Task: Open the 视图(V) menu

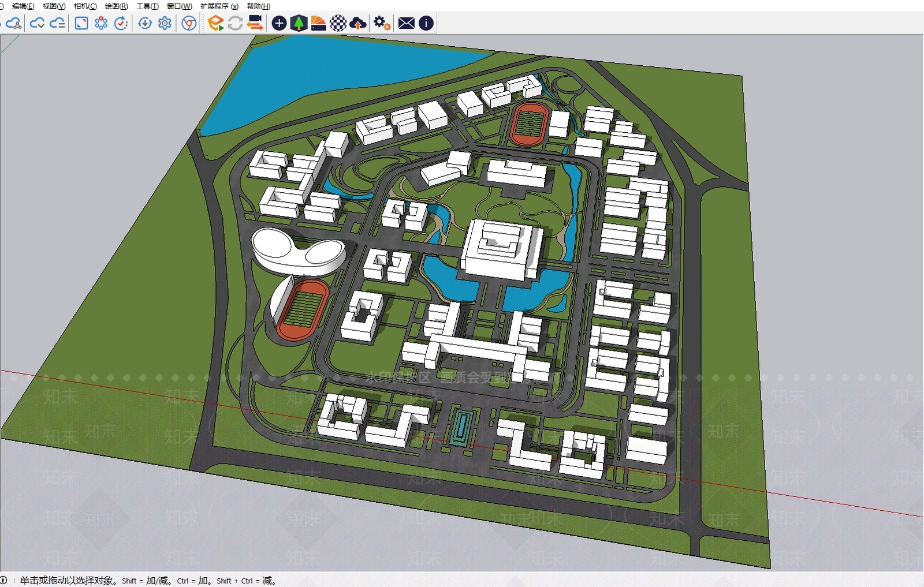Action: (54, 6)
